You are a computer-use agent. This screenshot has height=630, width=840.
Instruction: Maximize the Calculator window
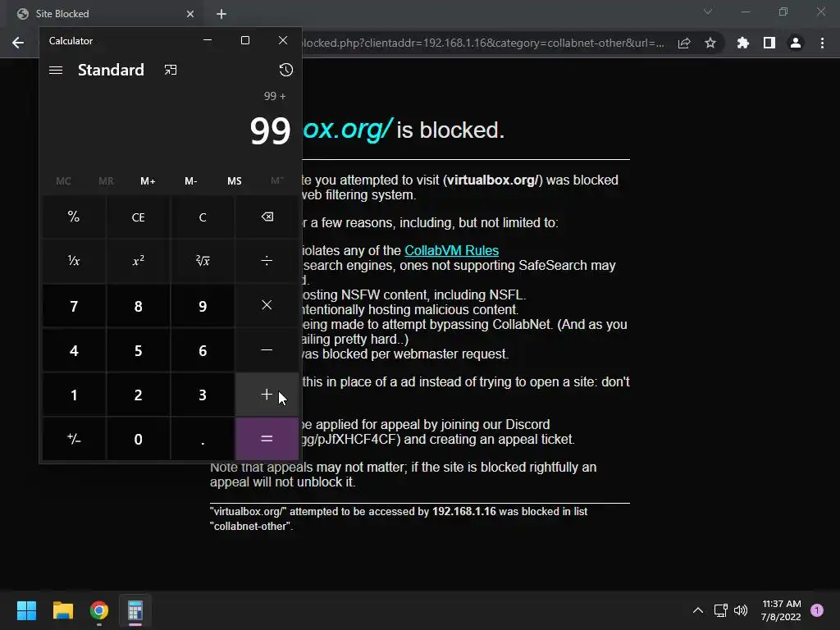point(245,40)
